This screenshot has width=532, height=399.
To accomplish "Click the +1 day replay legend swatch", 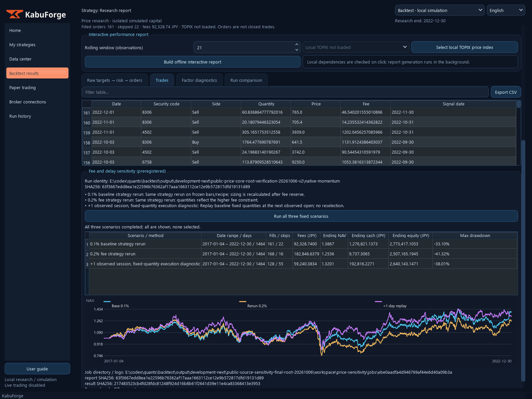I will (378, 302).
